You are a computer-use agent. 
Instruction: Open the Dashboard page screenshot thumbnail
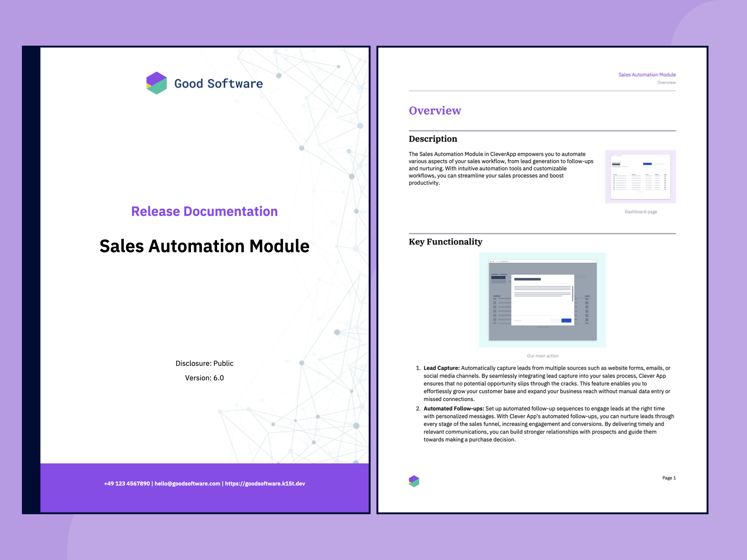click(641, 176)
